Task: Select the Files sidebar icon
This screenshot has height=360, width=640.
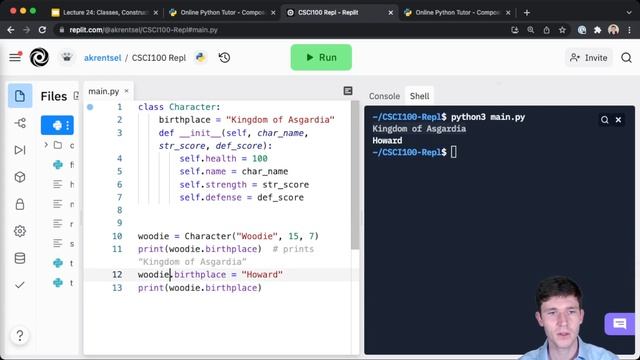Action: (20, 96)
